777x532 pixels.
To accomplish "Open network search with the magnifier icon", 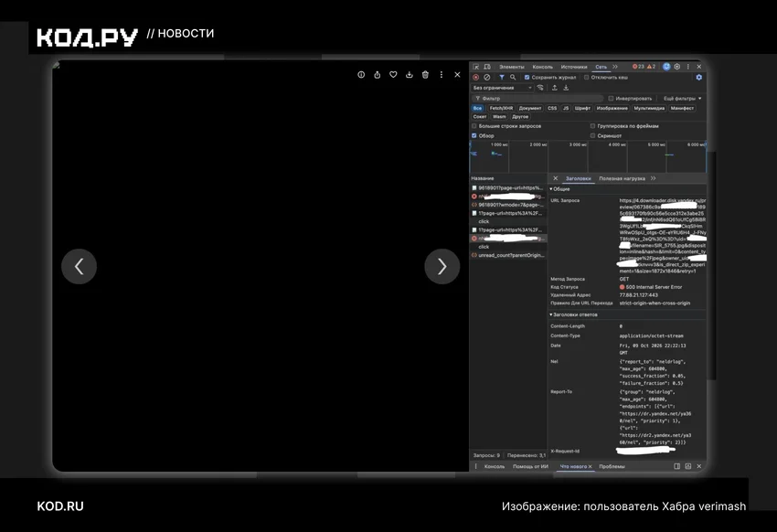I will (513, 78).
